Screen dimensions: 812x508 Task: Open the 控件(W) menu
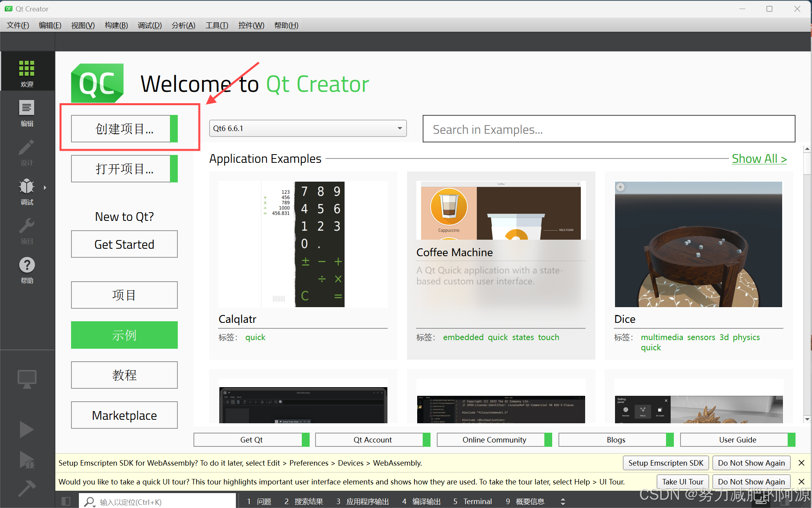click(251, 25)
